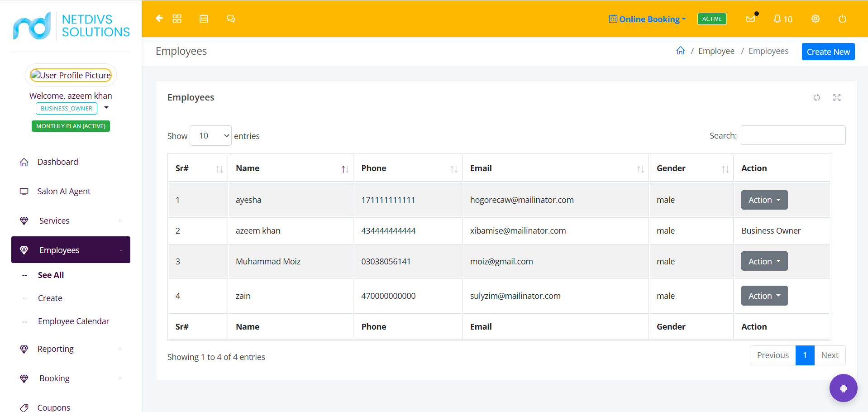Click the ACTIVE status badge in top bar
The height and width of the screenshot is (412, 868).
[712, 19]
